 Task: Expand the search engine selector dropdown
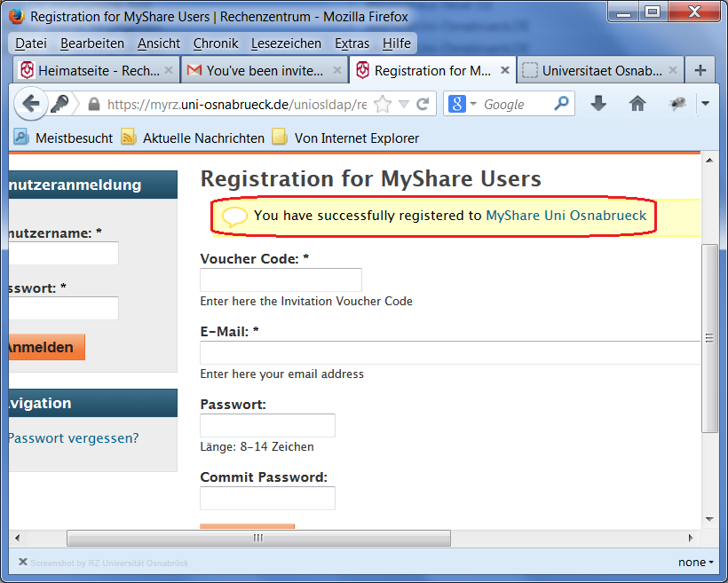click(473, 103)
